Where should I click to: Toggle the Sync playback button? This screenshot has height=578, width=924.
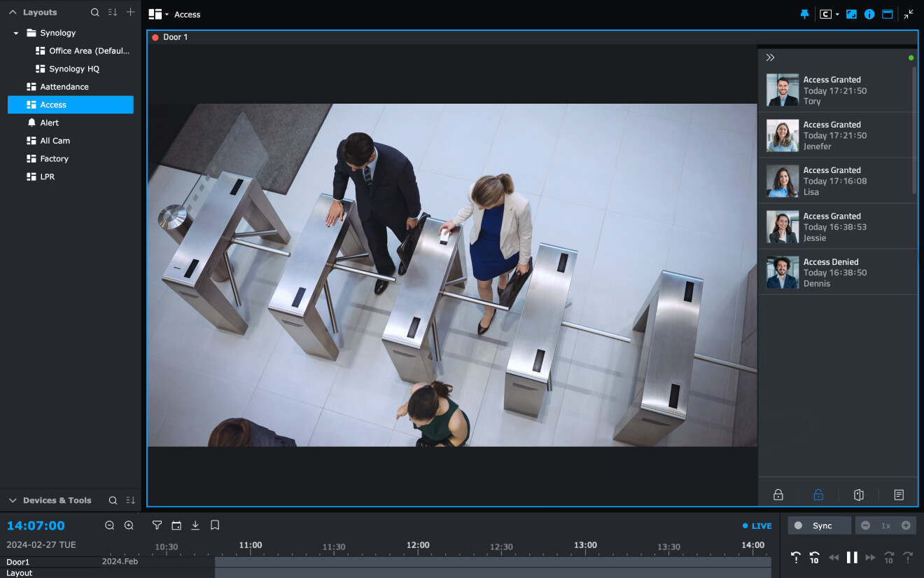[819, 525]
